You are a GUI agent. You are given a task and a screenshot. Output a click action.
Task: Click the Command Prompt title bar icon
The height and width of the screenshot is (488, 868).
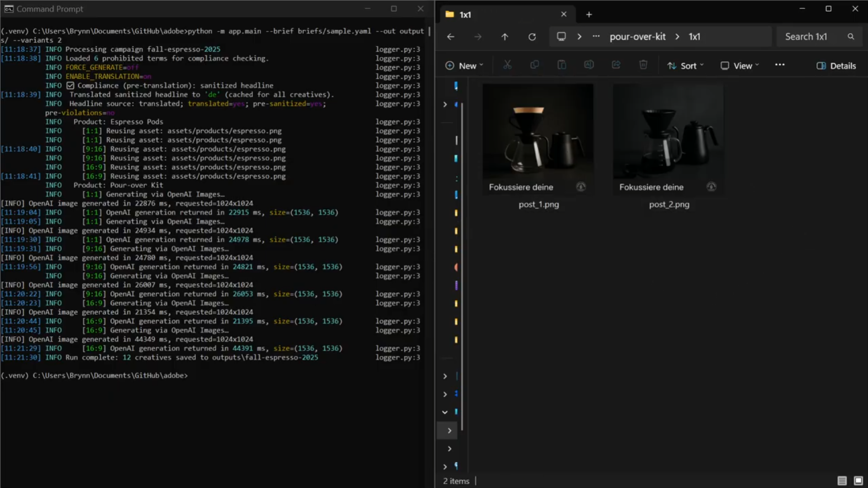click(9, 9)
